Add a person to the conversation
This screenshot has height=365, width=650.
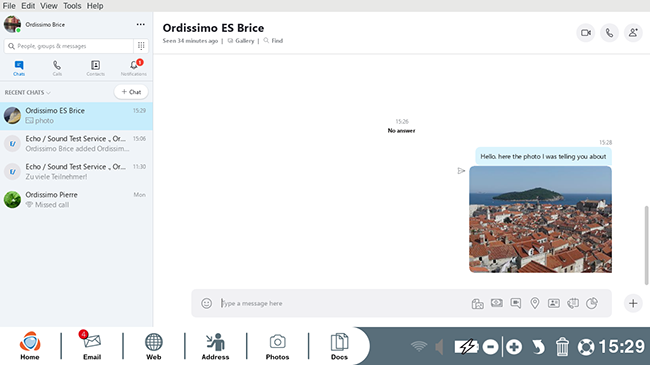click(x=633, y=33)
